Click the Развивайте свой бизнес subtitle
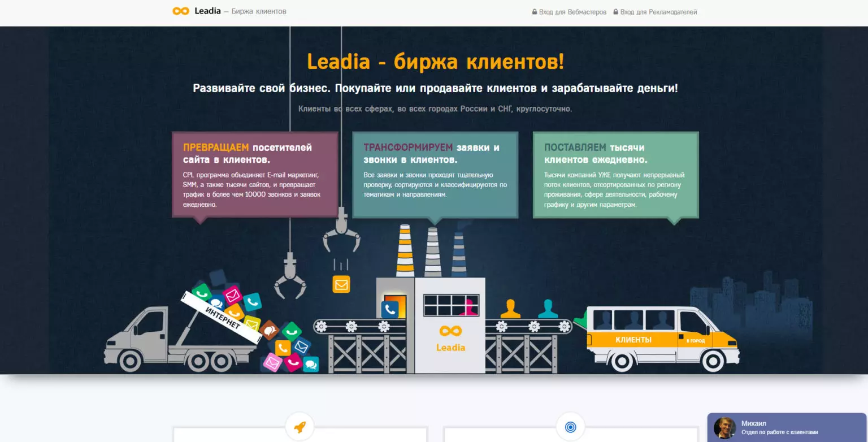868x442 pixels. click(x=435, y=88)
